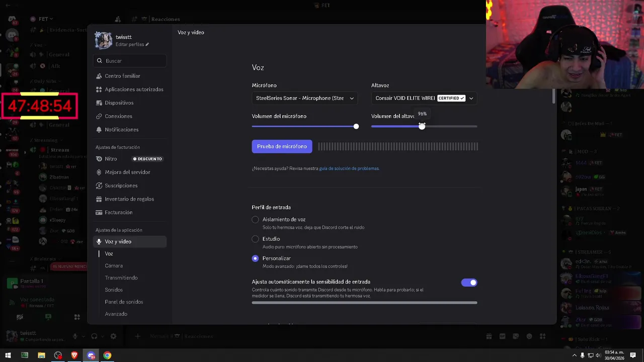The height and width of the screenshot is (362, 644).
Task: Click the pencil icon next to Editar perfiles
Action: click(x=147, y=45)
